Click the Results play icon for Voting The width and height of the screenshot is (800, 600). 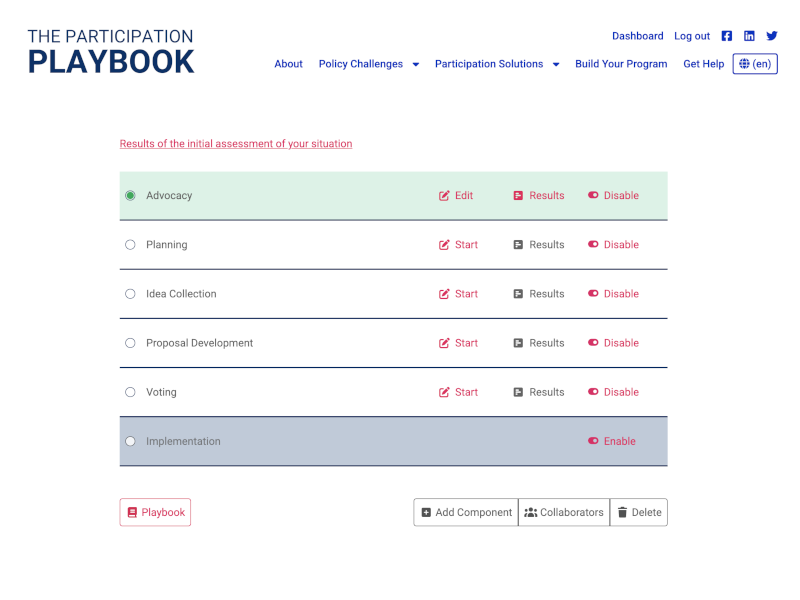[x=519, y=392]
